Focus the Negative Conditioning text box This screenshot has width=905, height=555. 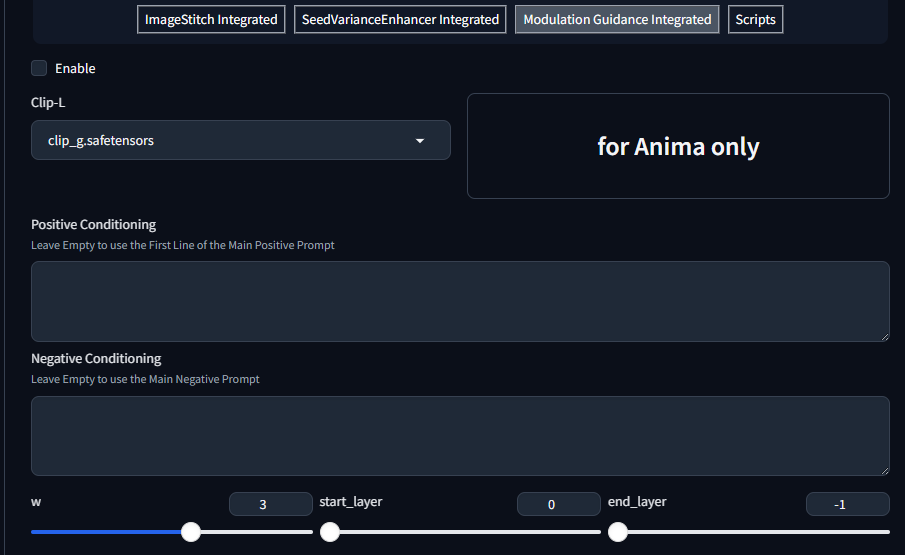460,436
